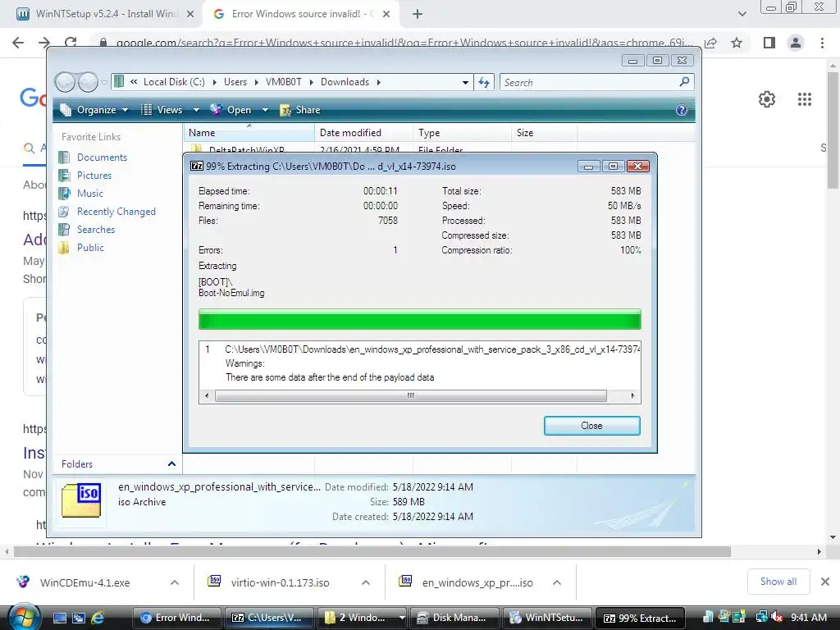The image size is (840, 630).
Task: Expand the address bar history dropdown
Action: tap(465, 83)
